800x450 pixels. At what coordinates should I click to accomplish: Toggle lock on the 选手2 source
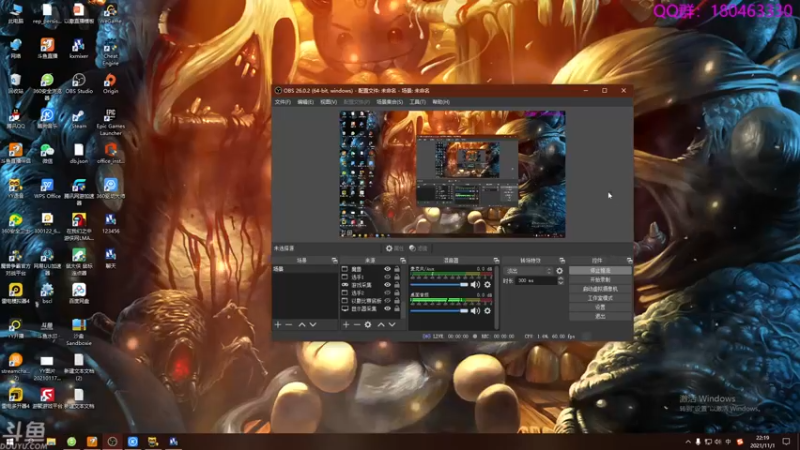396,293
